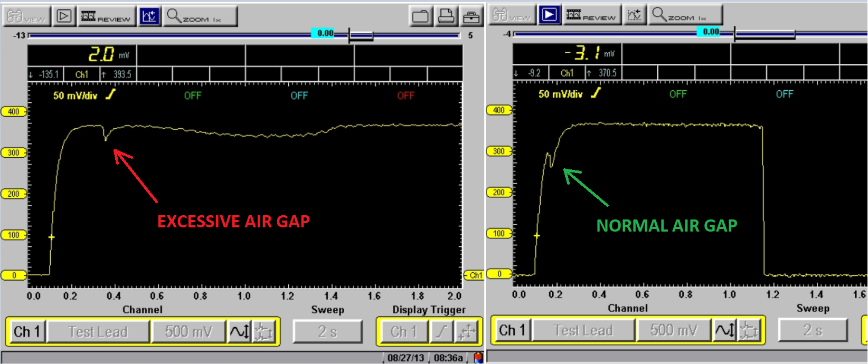
Task: Click Zoom 1x magnifier in left scope
Action: [x=200, y=16]
